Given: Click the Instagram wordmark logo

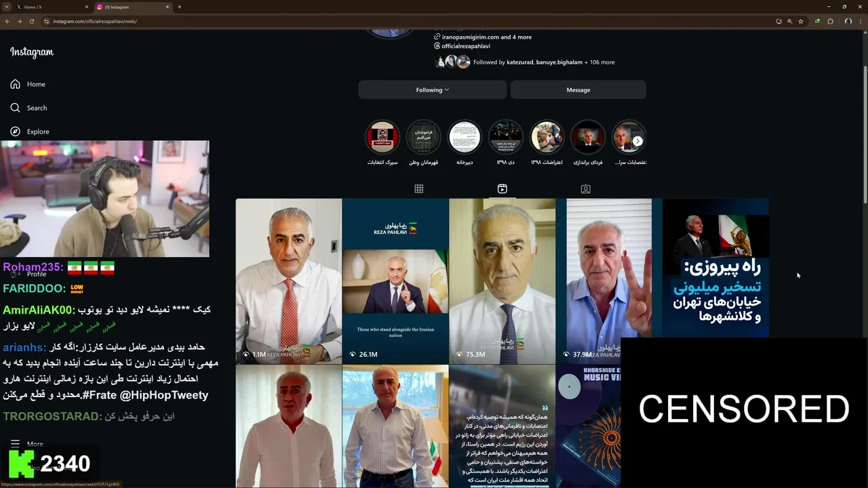Looking at the screenshot, I should point(31,52).
